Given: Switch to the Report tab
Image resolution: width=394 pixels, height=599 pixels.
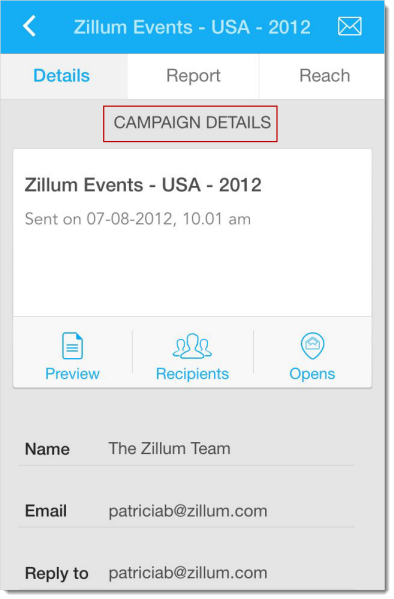Looking at the screenshot, I should tap(193, 76).
